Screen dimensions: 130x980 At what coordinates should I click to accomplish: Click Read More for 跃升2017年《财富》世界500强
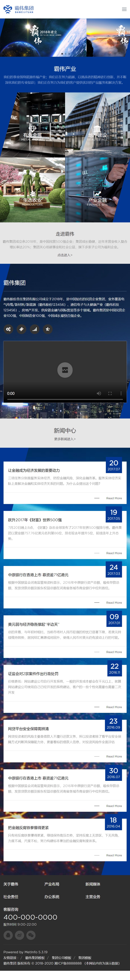[x=114, y=553]
